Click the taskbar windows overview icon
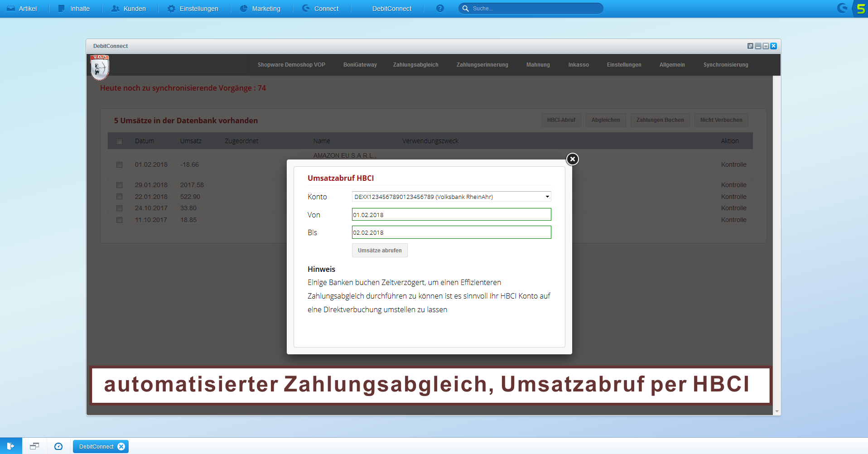This screenshot has width=868, height=454. 34,446
